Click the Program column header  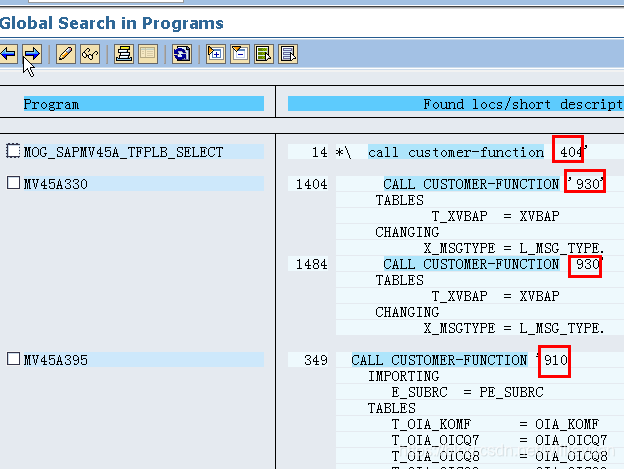144,104
